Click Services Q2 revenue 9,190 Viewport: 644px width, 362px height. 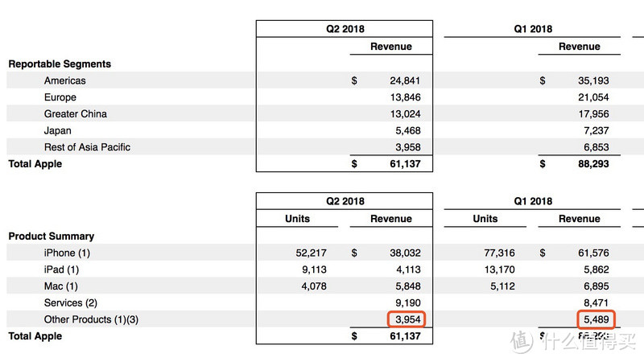point(408,303)
